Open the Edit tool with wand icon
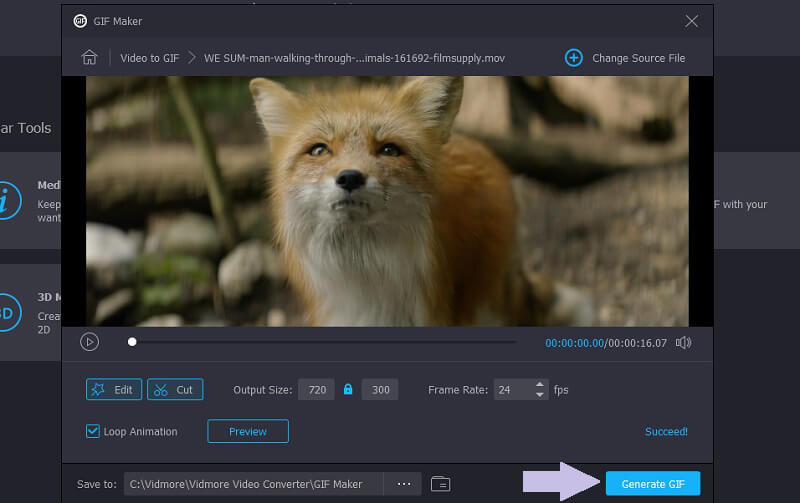The image size is (800, 503). point(114,390)
